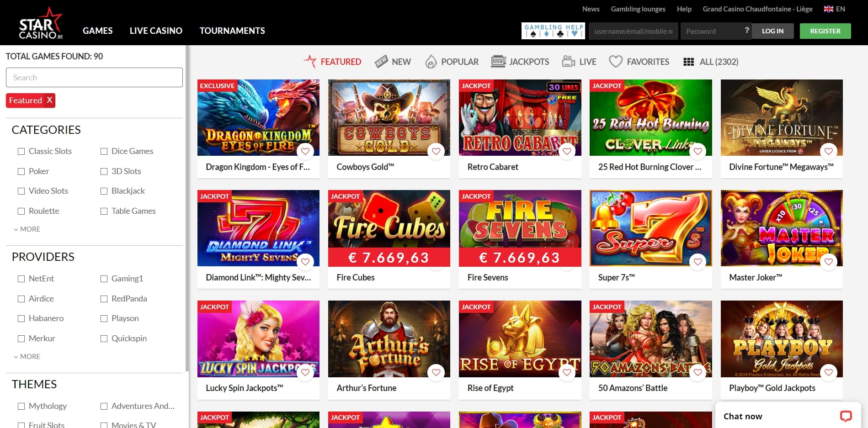Open the LIVE CASINO menu
Image resolution: width=868 pixels, height=428 pixels.
point(156,31)
